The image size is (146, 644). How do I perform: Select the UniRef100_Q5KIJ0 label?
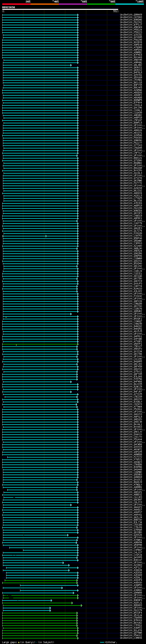[x=131, y=432]
